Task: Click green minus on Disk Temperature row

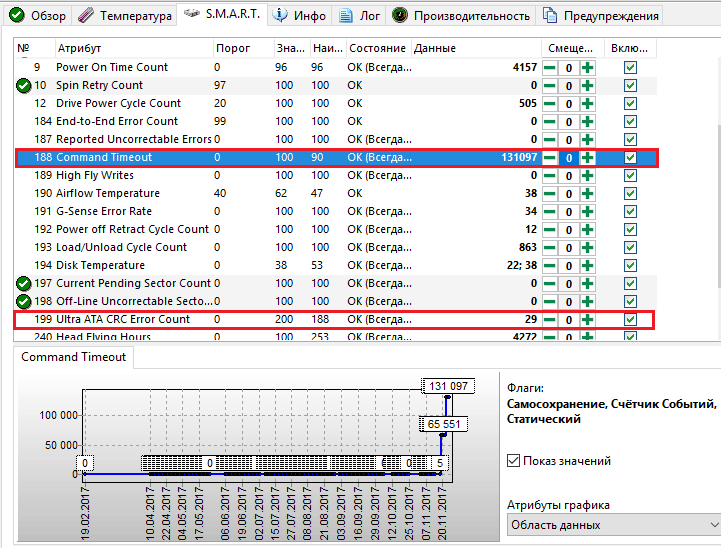Action: [x=550, y=265]
